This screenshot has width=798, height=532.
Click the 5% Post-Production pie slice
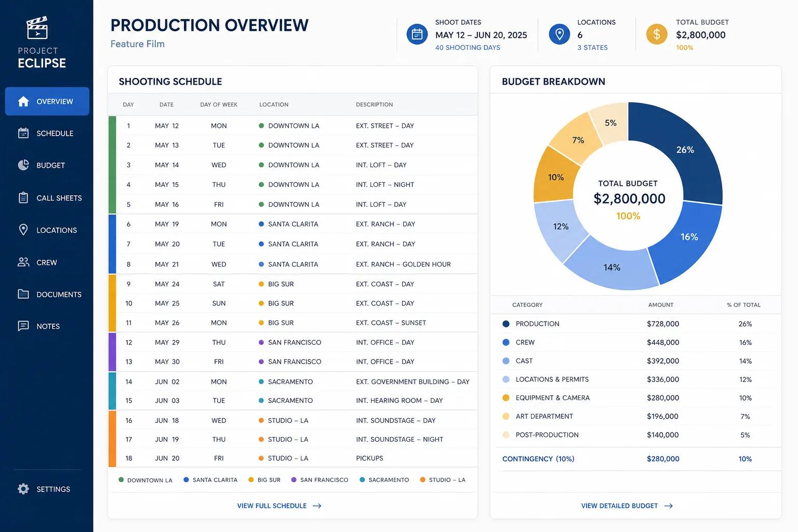point(610,123)
